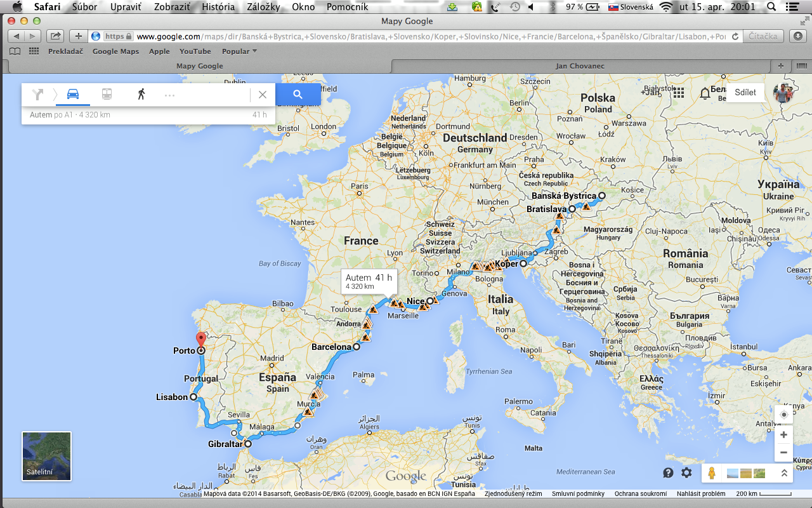This screenshot has height=508, width=812.
Task: Open the YouTube bookmark
Action: tap(195, 51)
